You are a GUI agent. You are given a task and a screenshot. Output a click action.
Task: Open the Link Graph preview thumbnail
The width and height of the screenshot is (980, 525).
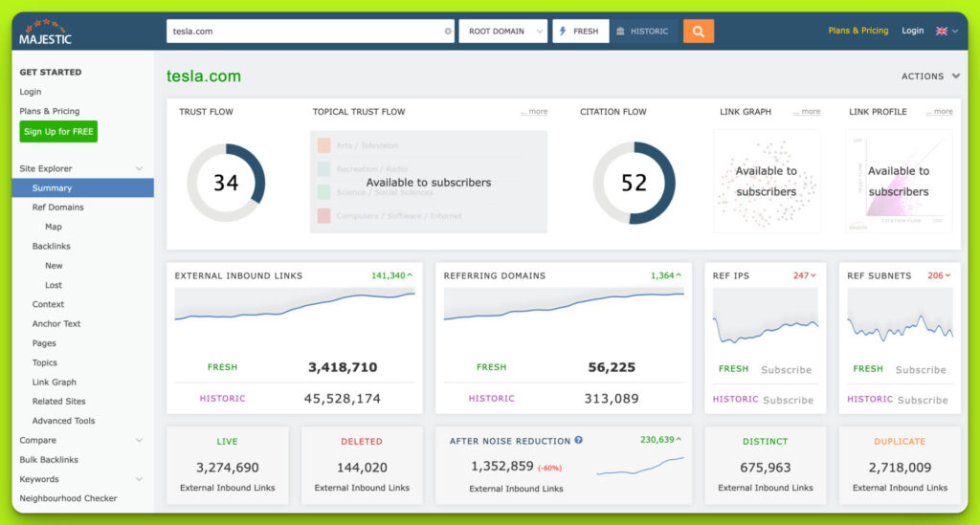click(x=766, y=181)
